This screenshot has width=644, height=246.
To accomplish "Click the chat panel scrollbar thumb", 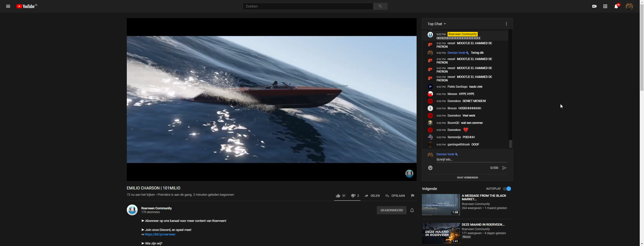I will click(510, 144).
